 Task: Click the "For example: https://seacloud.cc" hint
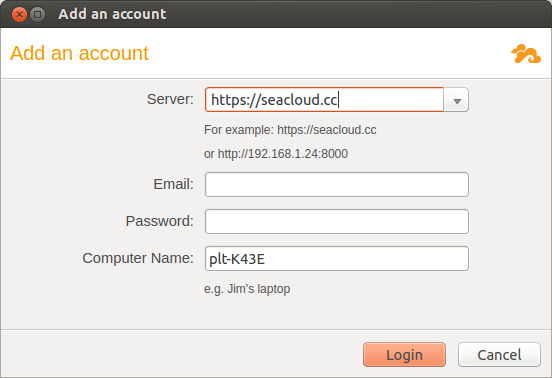[290, 130]
